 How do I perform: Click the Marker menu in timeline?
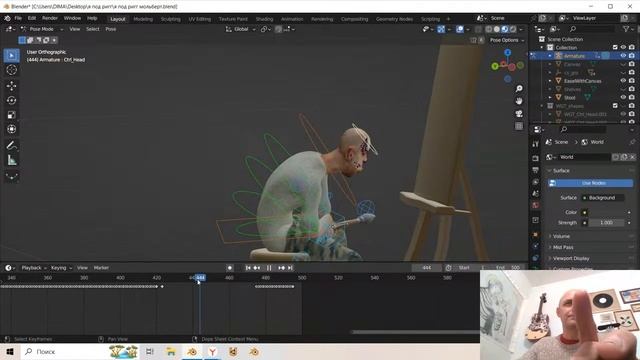click(x=101, y=268)
